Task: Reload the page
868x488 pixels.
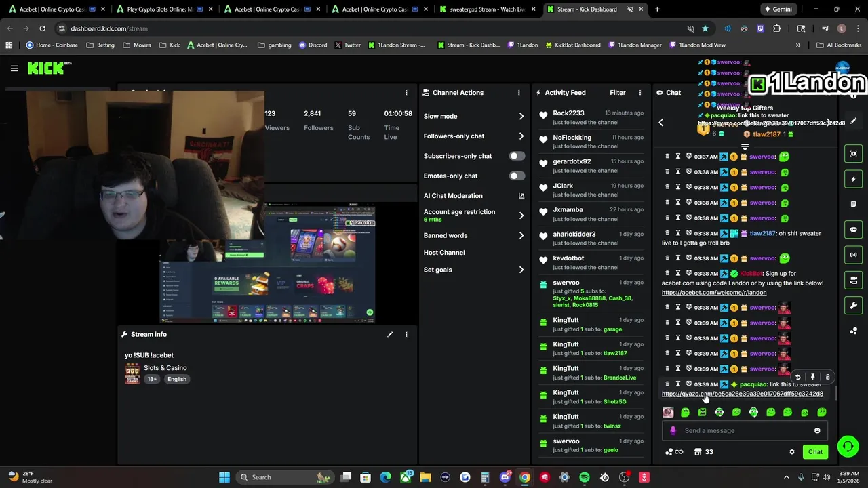Action: [42, 28]
